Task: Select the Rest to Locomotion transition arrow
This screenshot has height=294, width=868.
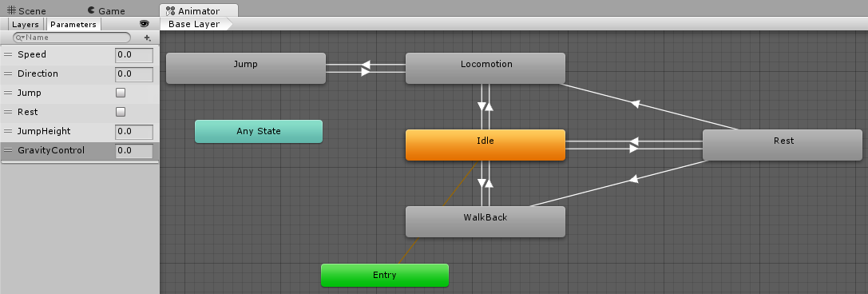Action: click(x=636, y=104)
